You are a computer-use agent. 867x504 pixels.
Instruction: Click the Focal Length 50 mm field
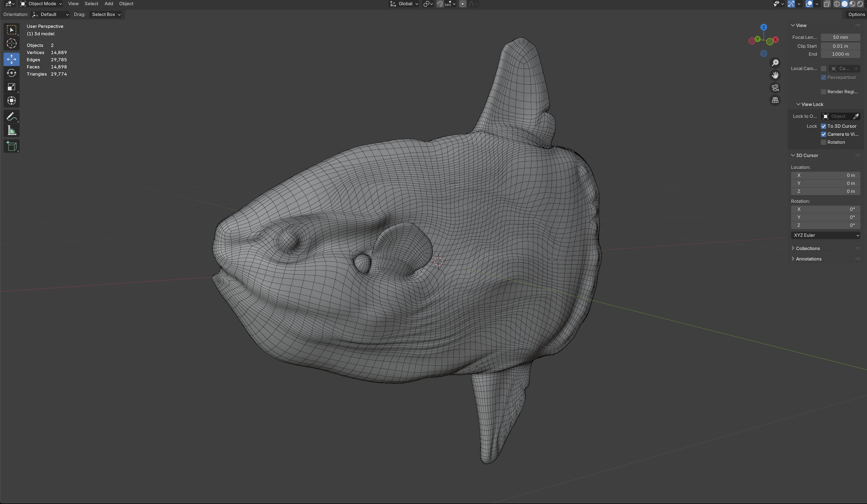coord(840,37)
